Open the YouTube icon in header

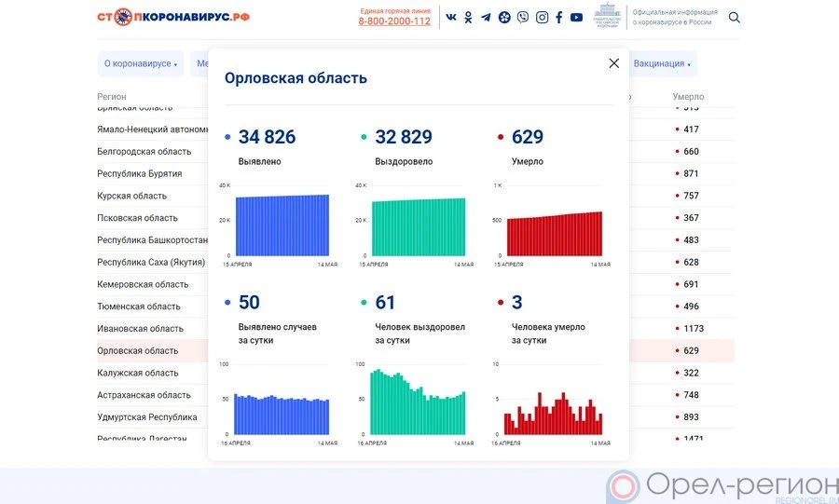[576, 18]
